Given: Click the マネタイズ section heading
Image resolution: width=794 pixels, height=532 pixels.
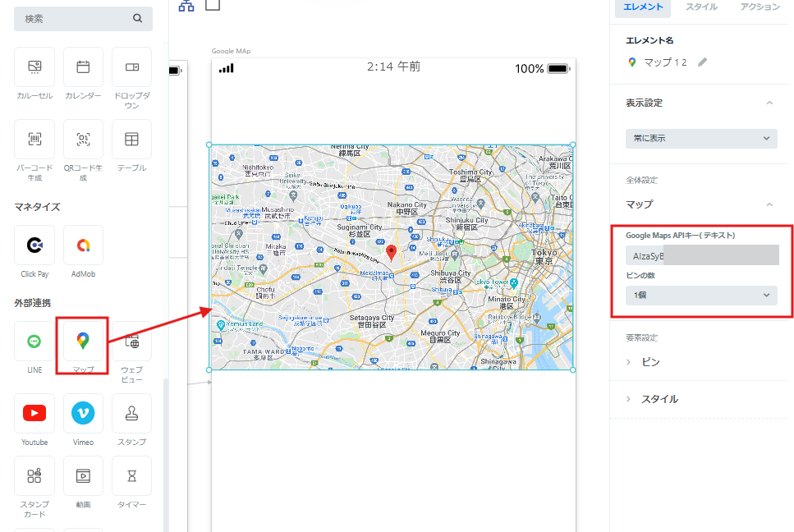Looking at the screenshot, I should (37, 207).
